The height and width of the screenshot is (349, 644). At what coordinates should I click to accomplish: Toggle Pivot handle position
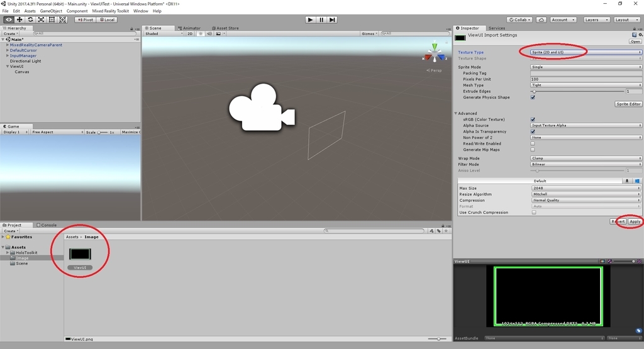pos(86,19)
